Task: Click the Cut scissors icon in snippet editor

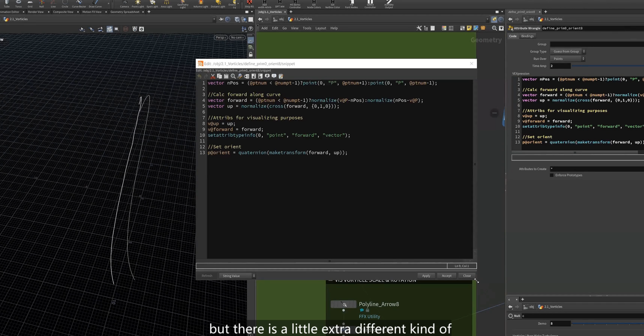Action: pyautogui.click(x=213, y=76)
